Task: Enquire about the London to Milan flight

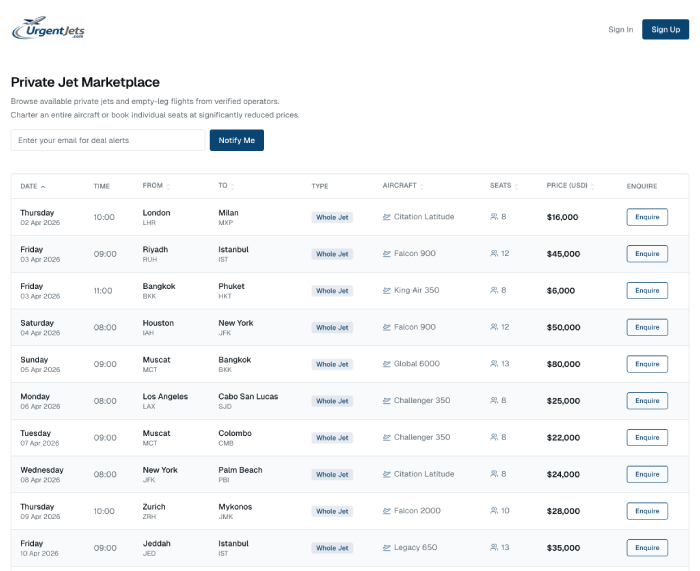Action: (x=647, y=217)
